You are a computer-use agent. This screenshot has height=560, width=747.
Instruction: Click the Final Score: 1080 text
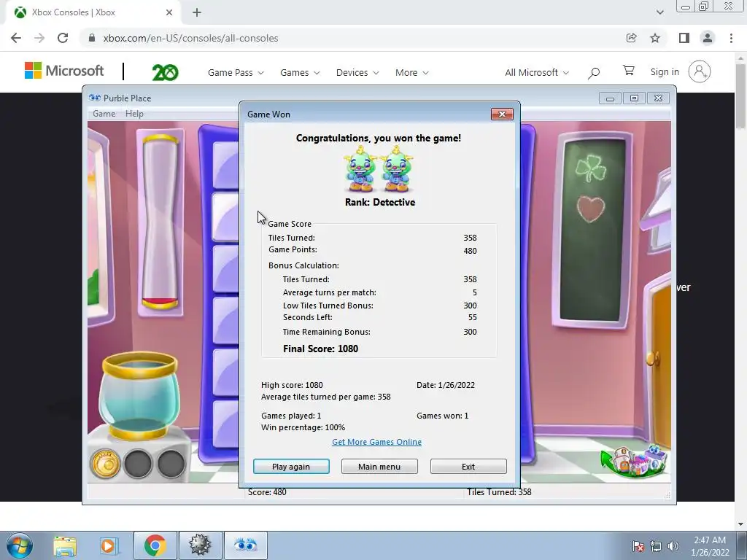click(321, 349)
